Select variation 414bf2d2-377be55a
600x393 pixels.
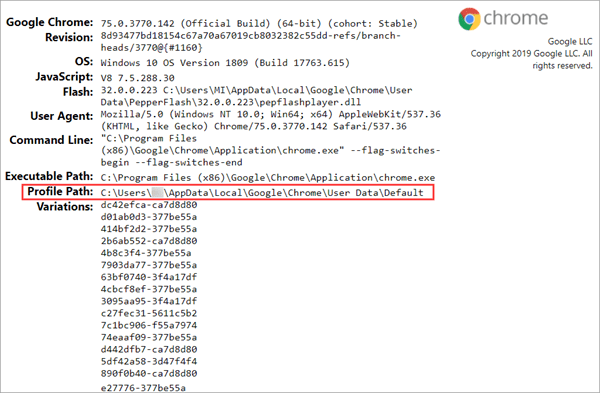[149, 229]
